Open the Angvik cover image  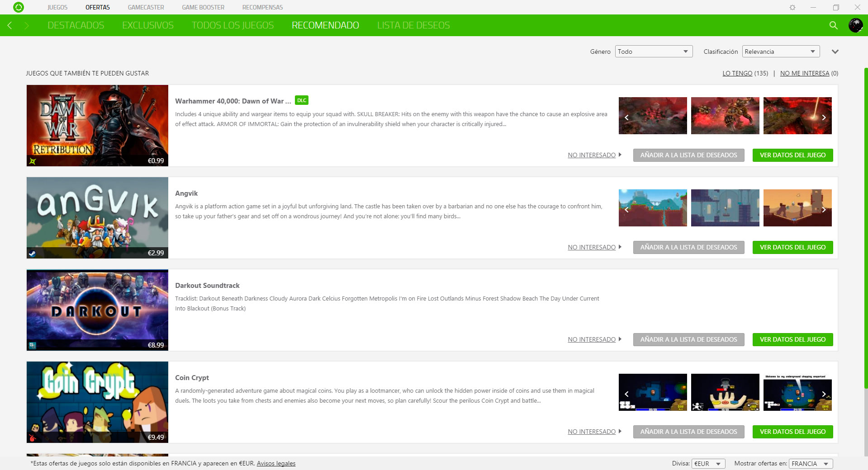tap(97, 218)
